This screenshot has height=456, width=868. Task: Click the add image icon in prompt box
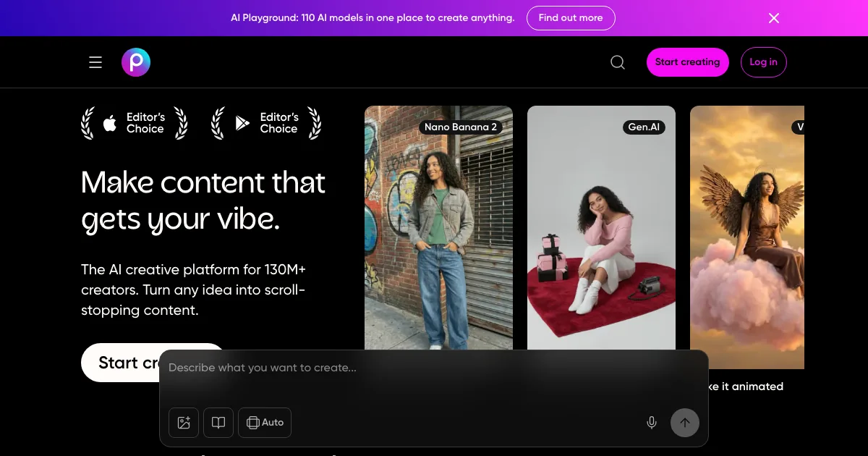184,423
